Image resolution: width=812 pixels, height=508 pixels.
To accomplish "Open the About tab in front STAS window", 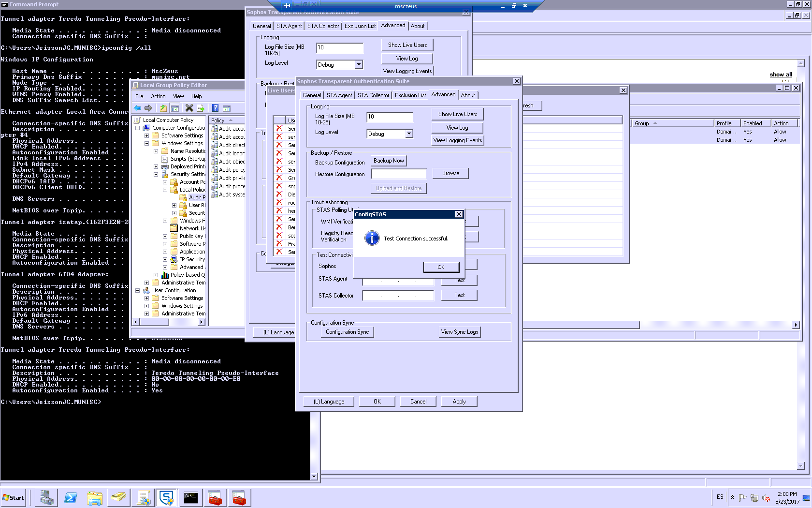I will (467, 95).
